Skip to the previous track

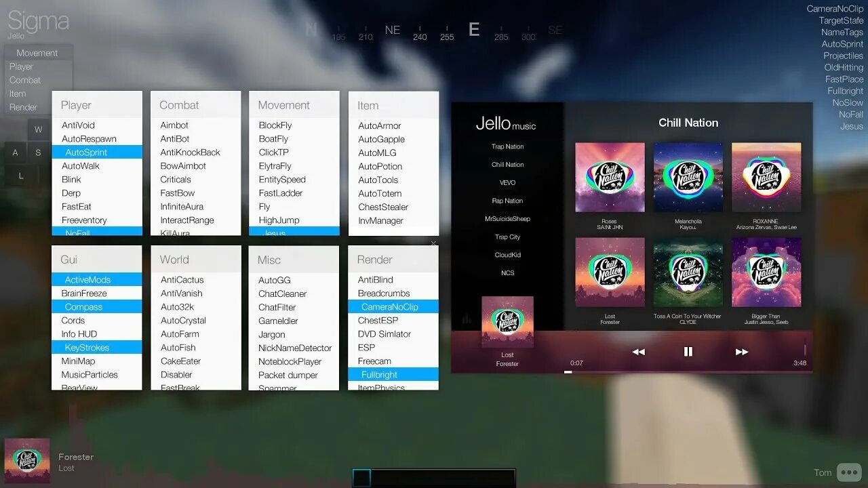638,352
